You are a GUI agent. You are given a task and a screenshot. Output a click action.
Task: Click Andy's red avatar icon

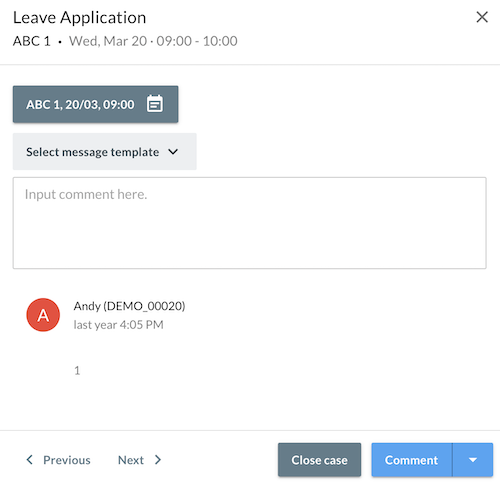click(43, 315)
